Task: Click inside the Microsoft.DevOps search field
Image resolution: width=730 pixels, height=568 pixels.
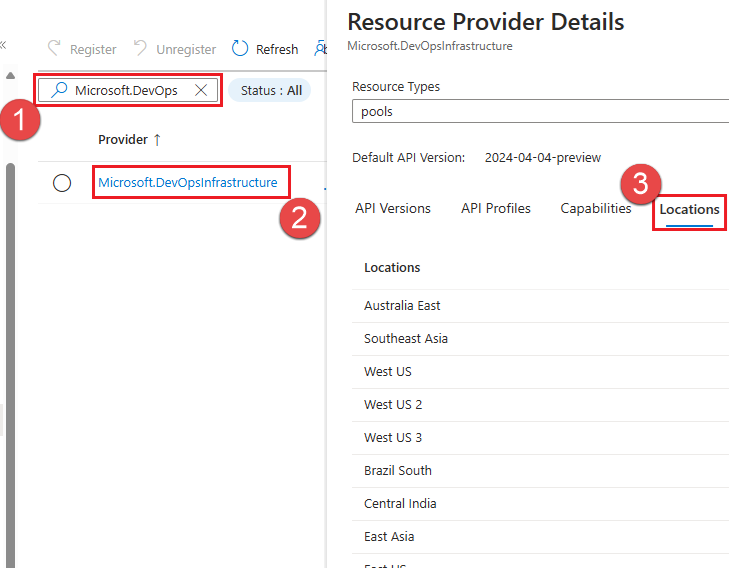Action: [128, 90]
